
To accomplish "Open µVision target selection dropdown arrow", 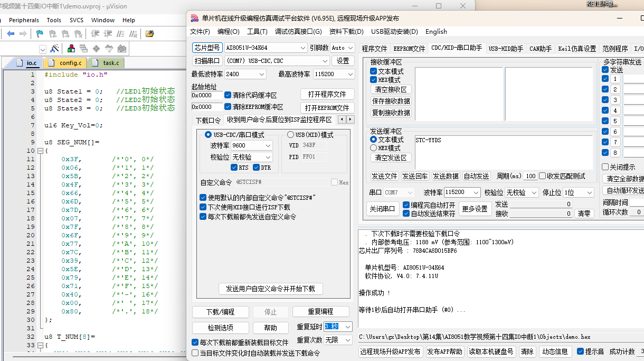I will pos(43,49).
